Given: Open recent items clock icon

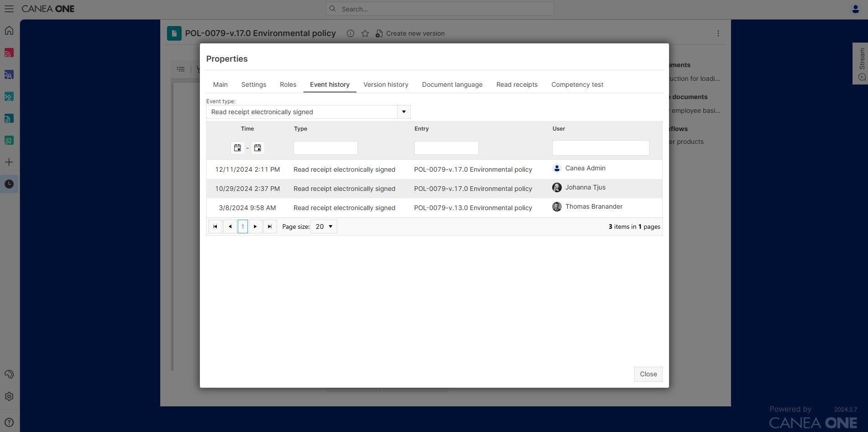Looking at the screenshot, I should pyautogui.click(x=9, y=184).
